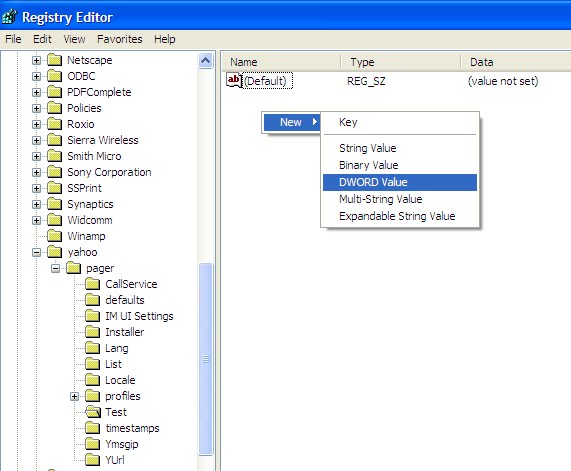Select the Winamp folder icon
Image resolution: width=571 pixels, height=471 pixels.
(x=55, y=236)
